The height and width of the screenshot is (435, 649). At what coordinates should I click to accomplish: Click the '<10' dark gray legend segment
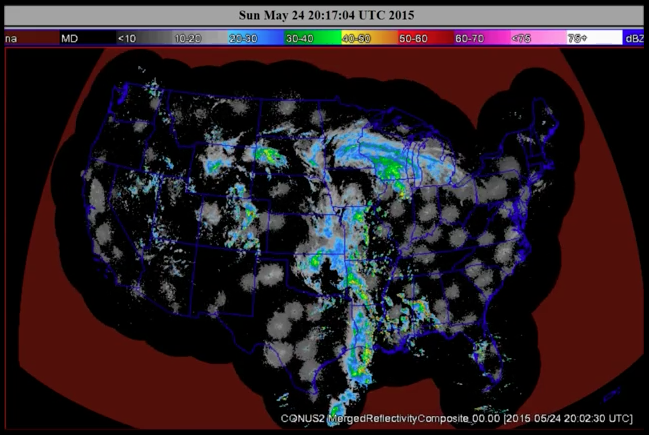point(144,38)
